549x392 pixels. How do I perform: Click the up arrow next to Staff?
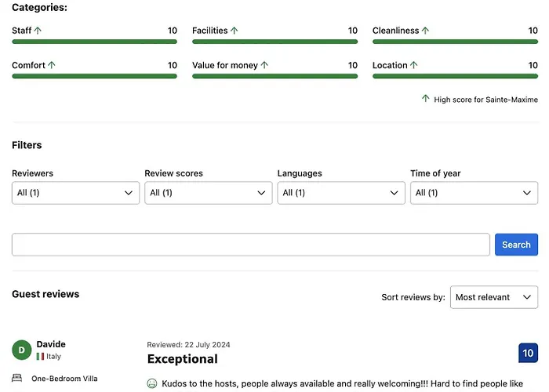coord(38,31)
